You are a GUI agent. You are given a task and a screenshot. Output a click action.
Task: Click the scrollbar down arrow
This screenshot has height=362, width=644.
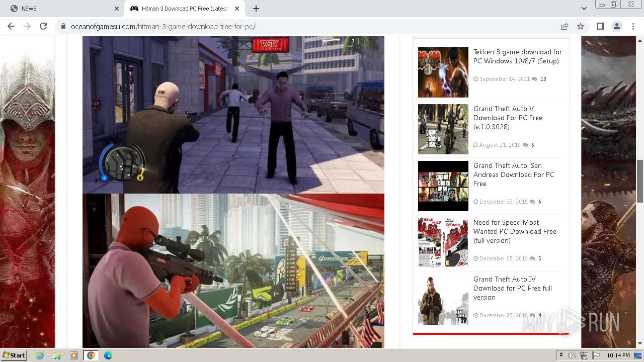(x=640, y=344)
